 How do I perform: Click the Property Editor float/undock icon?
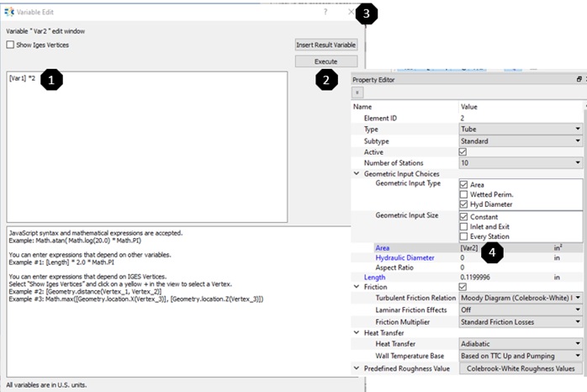(579, 79)
